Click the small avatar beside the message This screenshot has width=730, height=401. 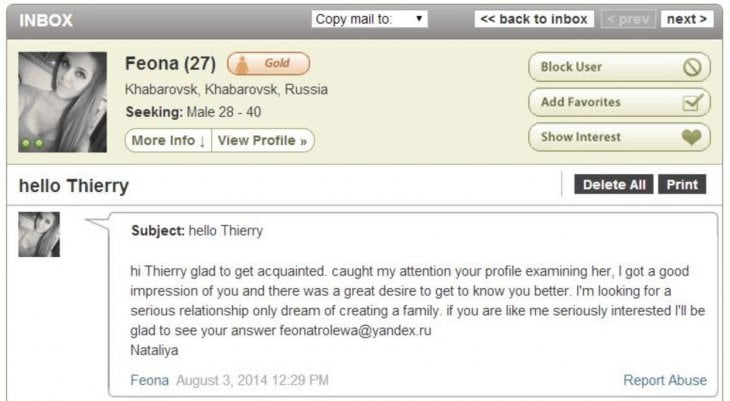39,234
